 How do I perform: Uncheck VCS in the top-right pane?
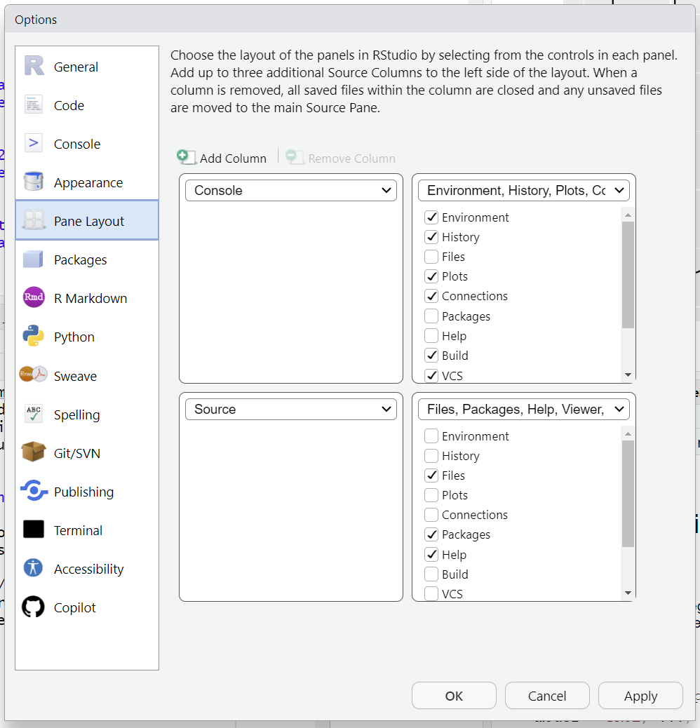pyautogui.click(x=431, y=375)
